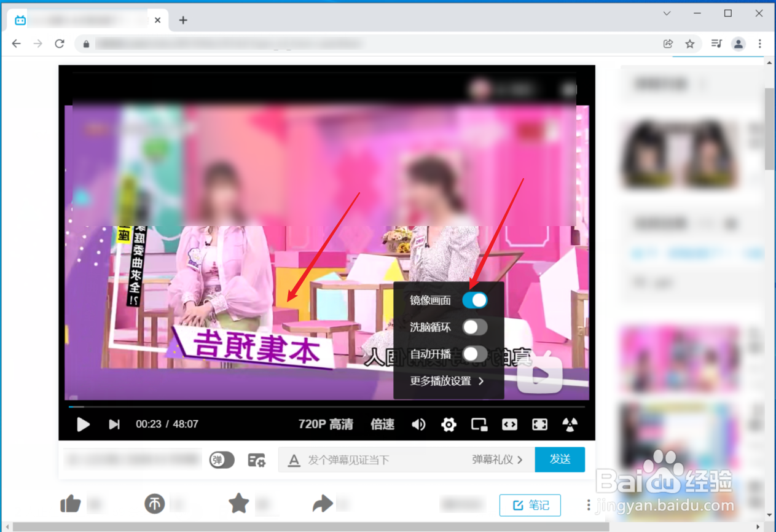The width and height of the screenshot is (776, 532).
Task: Play the video with the play button
Action: click(x=83, y=424)
